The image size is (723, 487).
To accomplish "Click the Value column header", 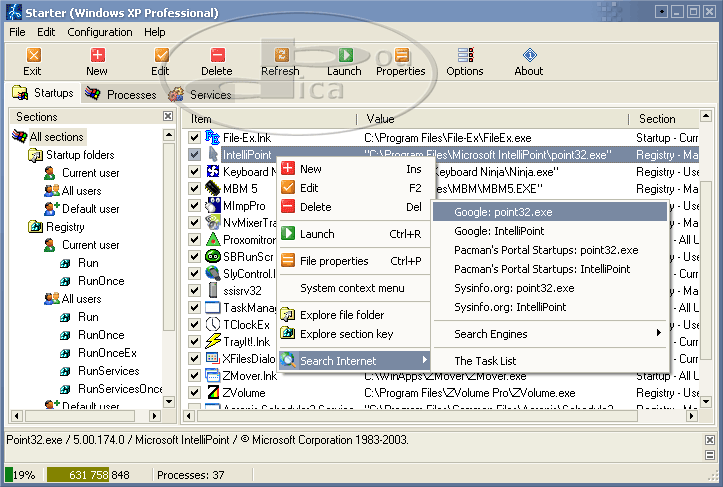I will coord(380,119).
